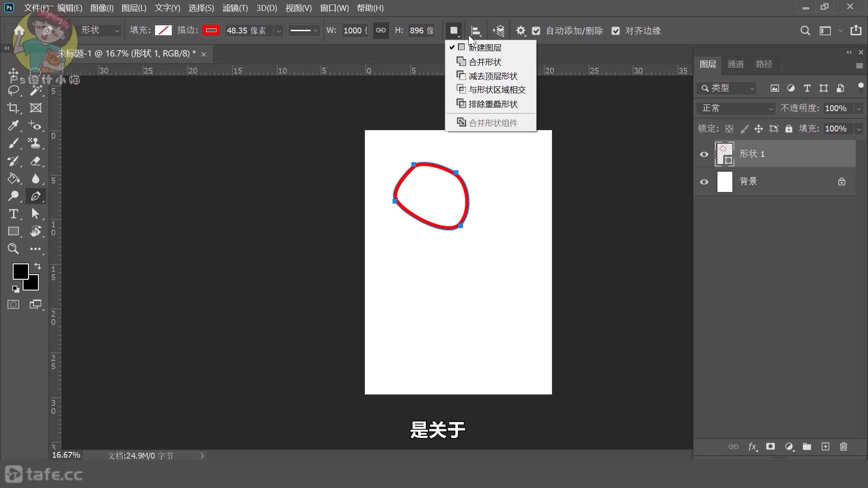Screen dimensions: 868x488
Task: Select the Zoom tool
Action: click(13, 249)
